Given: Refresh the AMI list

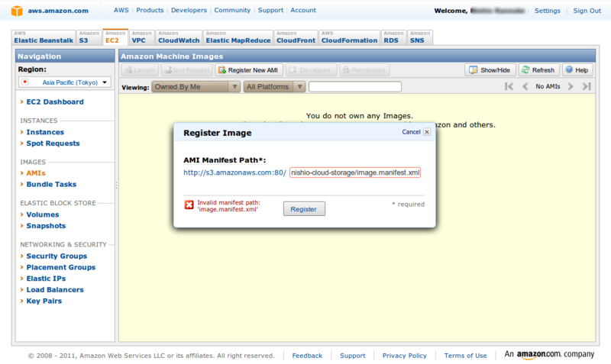Looking at the screenshot, I should coord(539,70).
